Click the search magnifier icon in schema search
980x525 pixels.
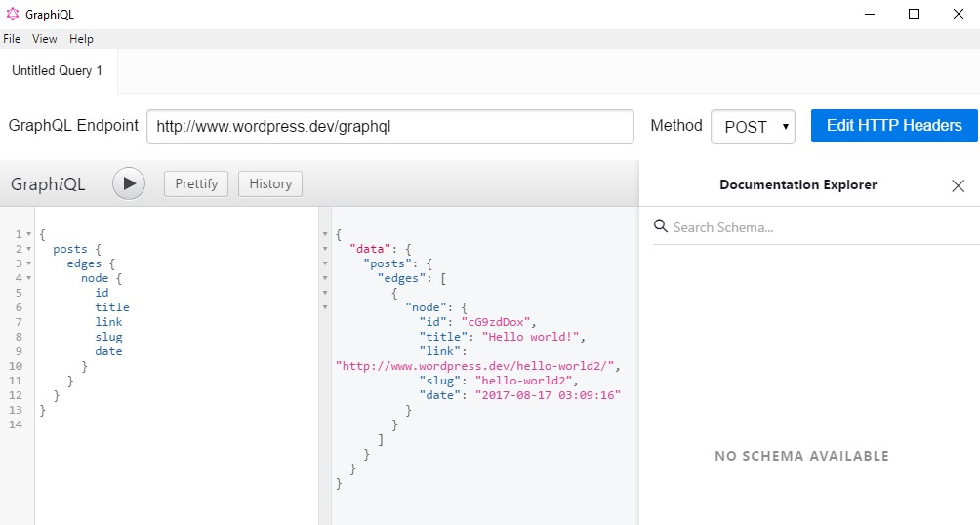[x=661, y=226]
